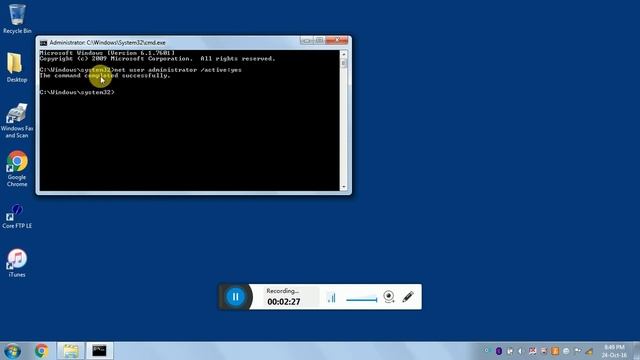Select the Desktop folder icon
Viewport: 640px width, 360px height.
coord(17,68)
